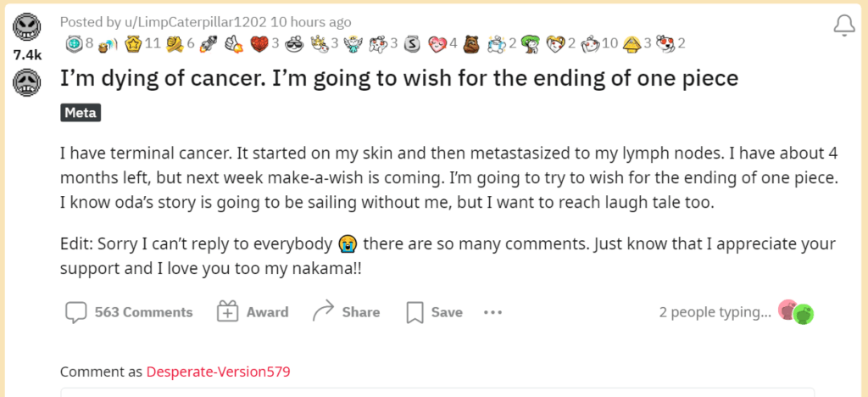This screenshot has width=868, height=397.
Task: Click the notification bell icon
Action: pyautogui.click(x=843, y=25)
